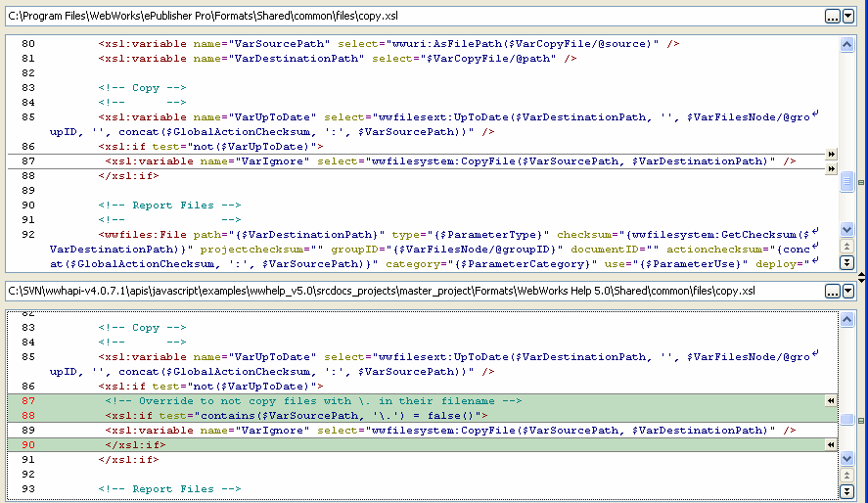868x503 pixels.
Task: Click xsl:if not($VarUpToDate) line 86, top pane
Action: [211, 147]
